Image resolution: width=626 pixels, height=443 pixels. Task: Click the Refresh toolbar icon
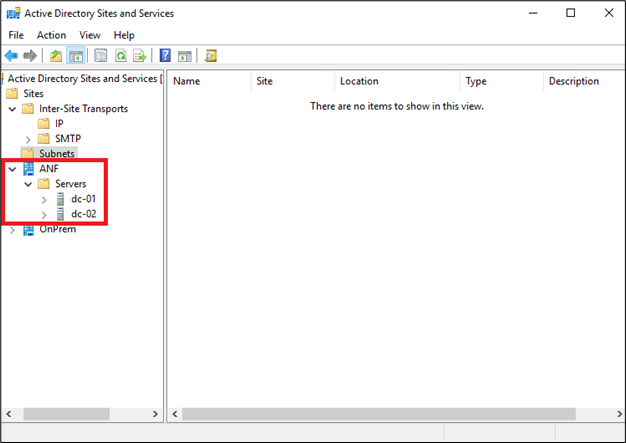click(121, 55)
